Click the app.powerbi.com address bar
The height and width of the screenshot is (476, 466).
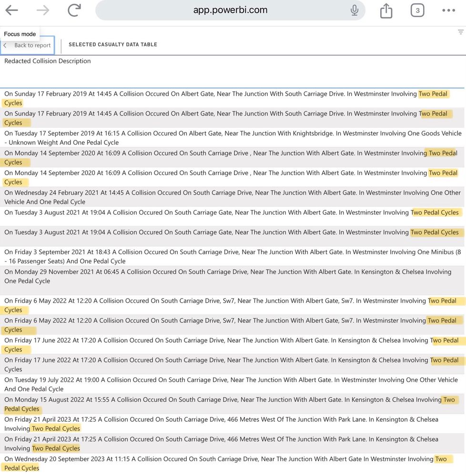[x=230, y=10]
